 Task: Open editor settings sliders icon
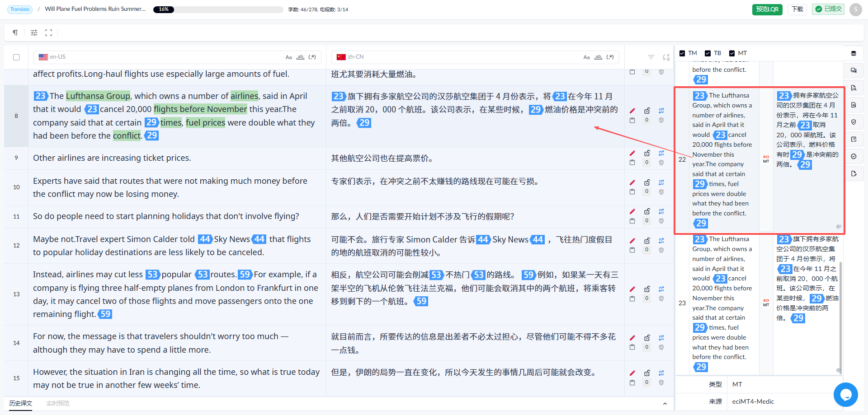34,33
